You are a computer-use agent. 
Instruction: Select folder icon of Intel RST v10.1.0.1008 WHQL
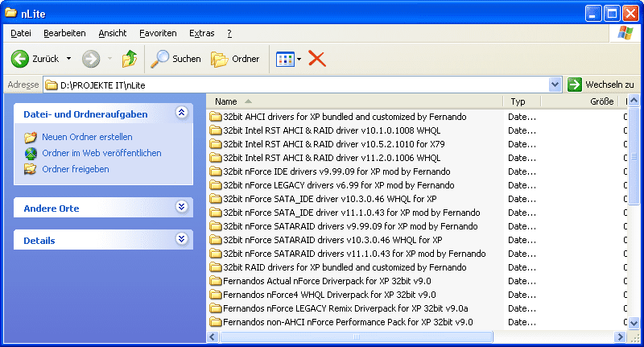pyautogui.click(x=215, y=130)
